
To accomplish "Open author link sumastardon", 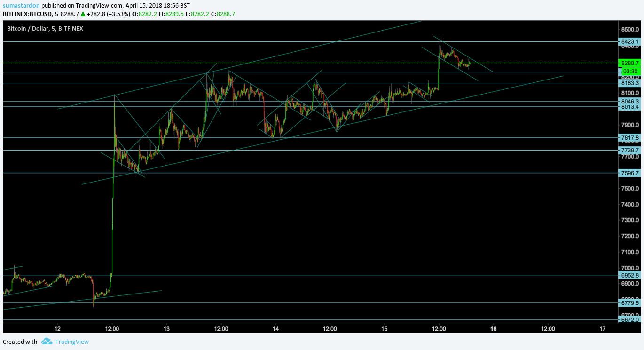I will [x=21, y=5].
